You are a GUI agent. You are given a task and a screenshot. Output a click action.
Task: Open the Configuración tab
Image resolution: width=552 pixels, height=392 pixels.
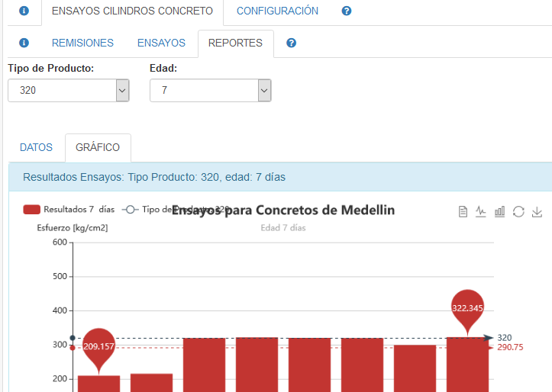[277, 11]
